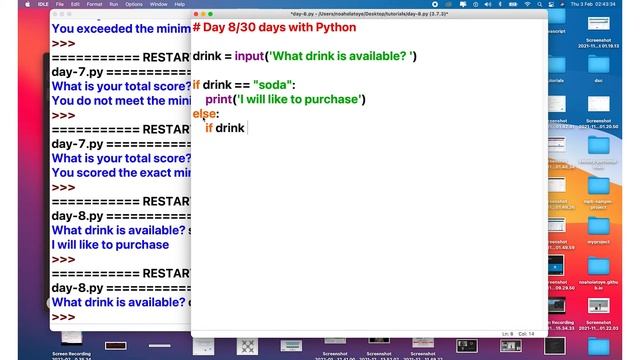Click the print statement 'I will like to purchase'
Viewport: 640px width, 360px height.
(285, 99)
